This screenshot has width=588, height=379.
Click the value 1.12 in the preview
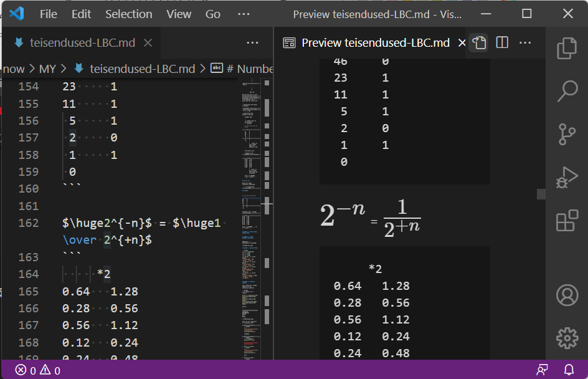[396, 320]
